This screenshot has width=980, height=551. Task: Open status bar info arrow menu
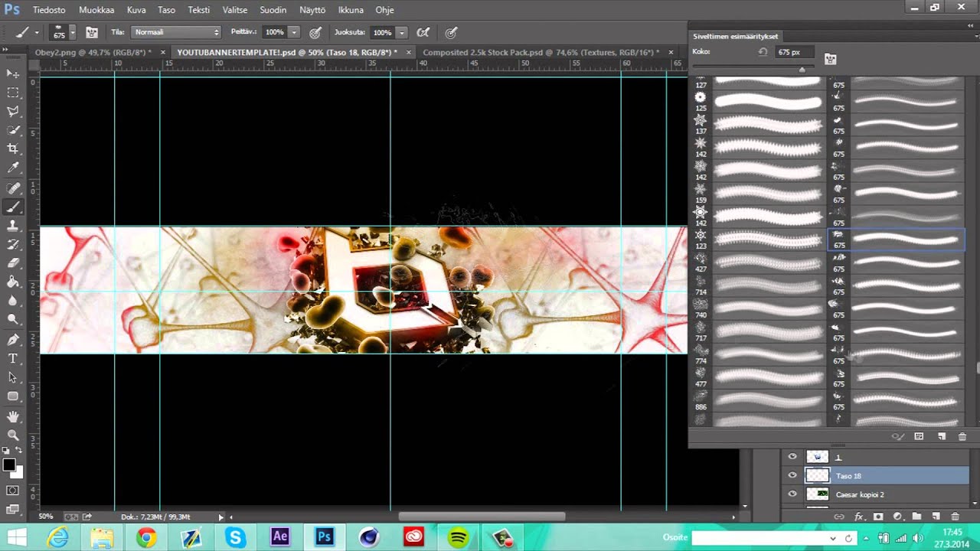pos(220,517)
